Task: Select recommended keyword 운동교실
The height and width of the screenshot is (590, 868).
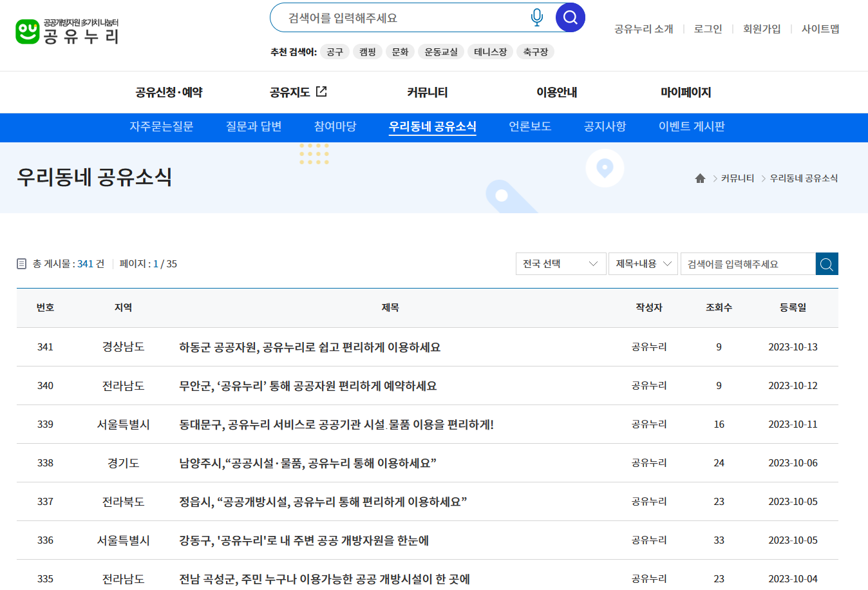Action: point(441,52)
